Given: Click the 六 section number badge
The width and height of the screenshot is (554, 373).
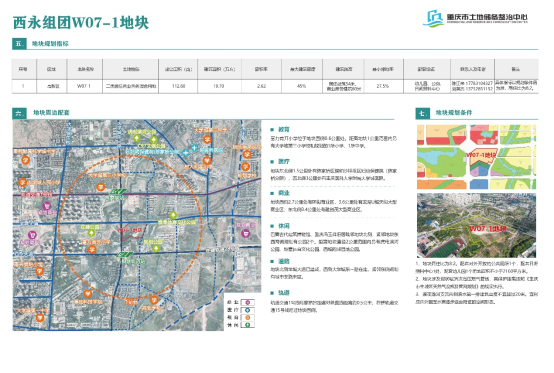Looking at the screenshot, I should 19,113.
